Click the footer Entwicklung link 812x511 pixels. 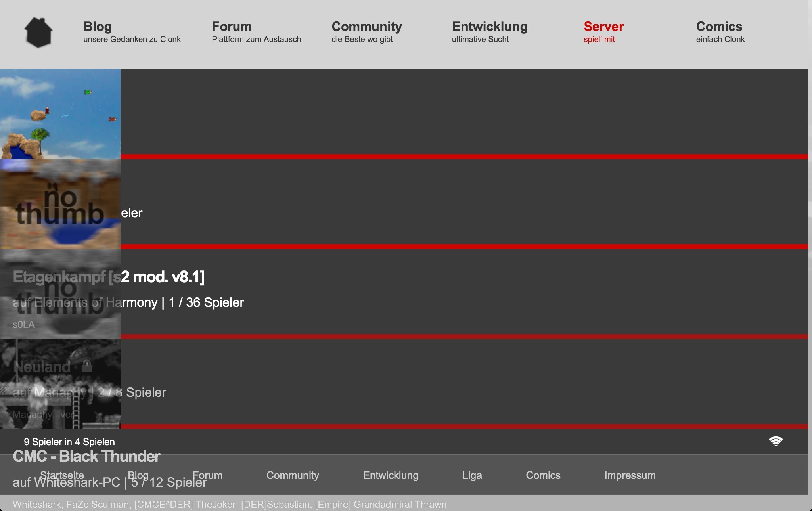click(x=391, y=475)
